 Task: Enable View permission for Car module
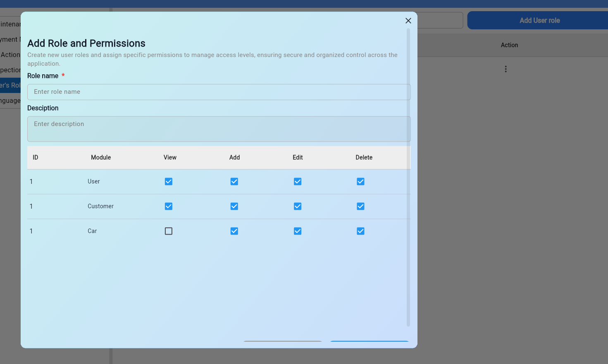(169, 231)
